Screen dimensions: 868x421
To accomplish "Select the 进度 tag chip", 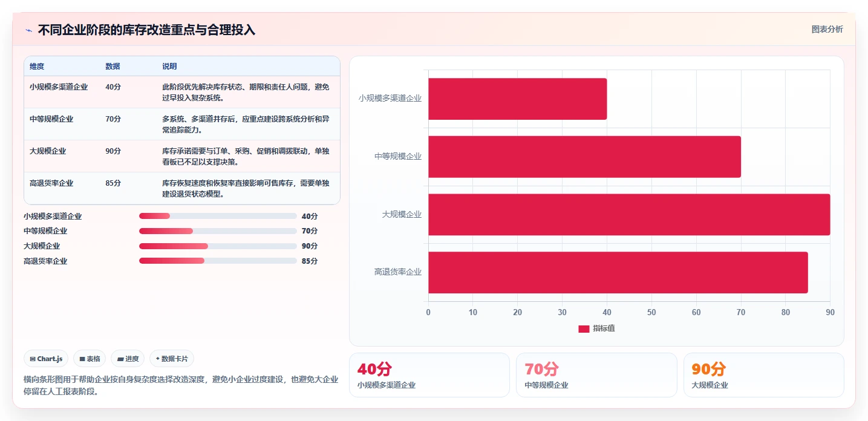I will tap(128, 359).
